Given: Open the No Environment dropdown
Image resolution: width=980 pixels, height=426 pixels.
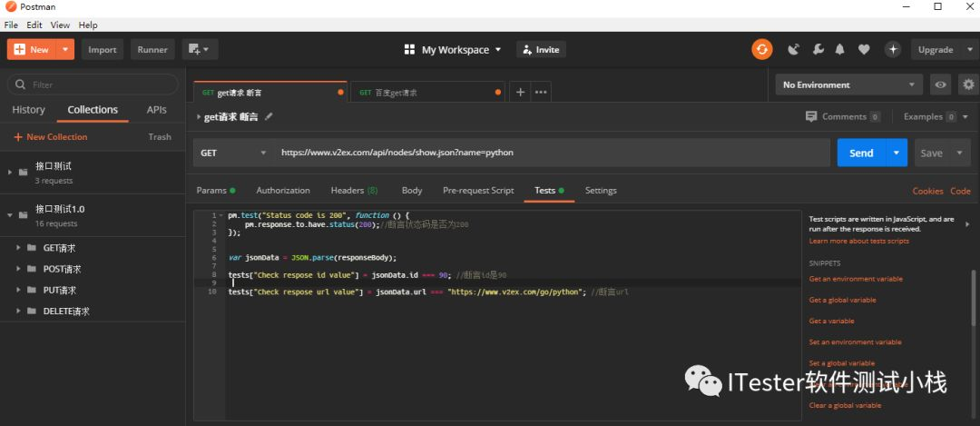Looking at the screenshot, I should (x=848, y=84).
